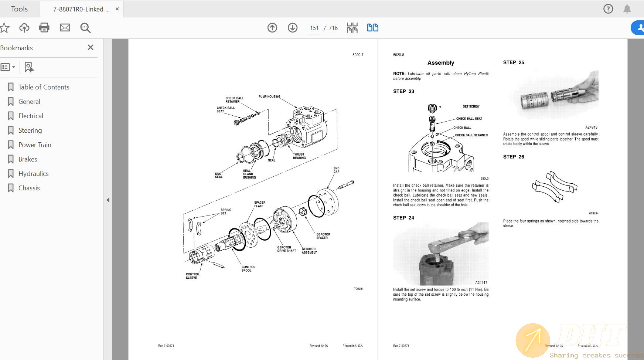Go to the next page
This screenshot has height=360, width=644.
coord(292,28)
